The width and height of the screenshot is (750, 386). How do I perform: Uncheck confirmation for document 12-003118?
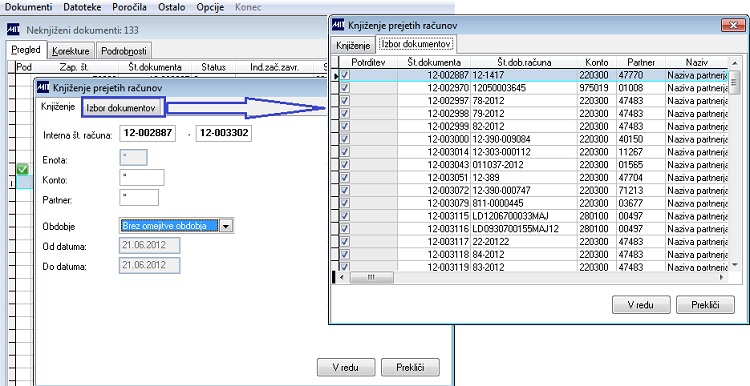point(344,254)
